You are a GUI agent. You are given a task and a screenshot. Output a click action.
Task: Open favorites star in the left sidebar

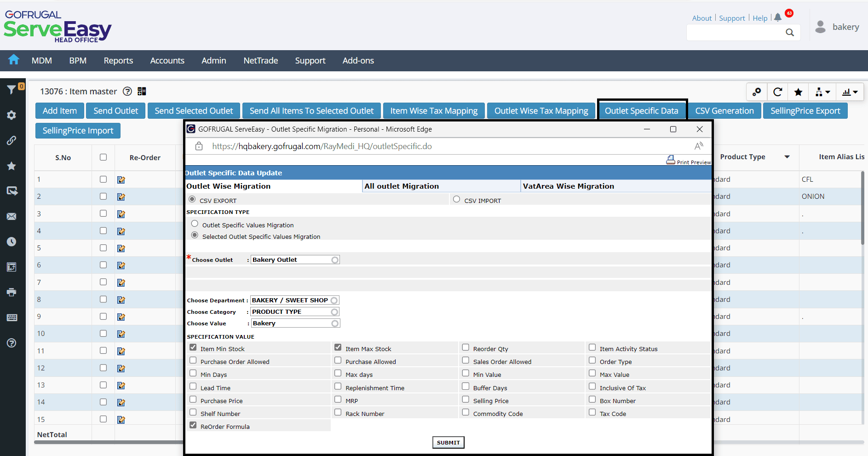click(x=11, y=166)
